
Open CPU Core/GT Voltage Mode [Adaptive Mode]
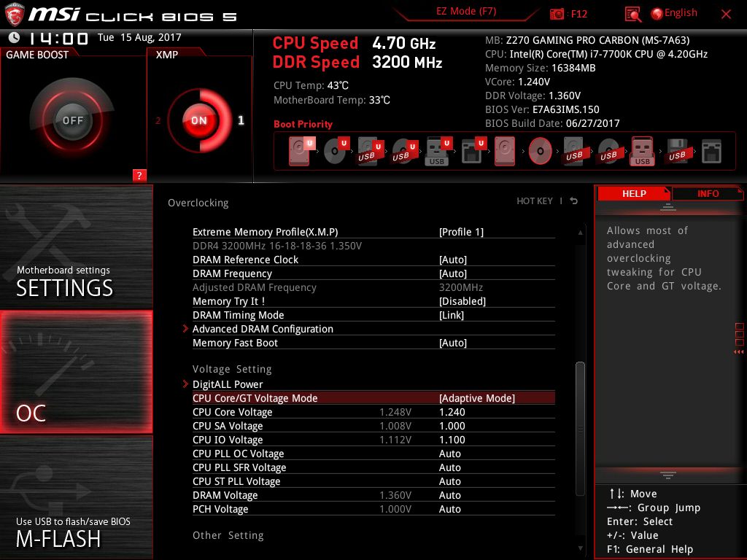pos(476,398)
